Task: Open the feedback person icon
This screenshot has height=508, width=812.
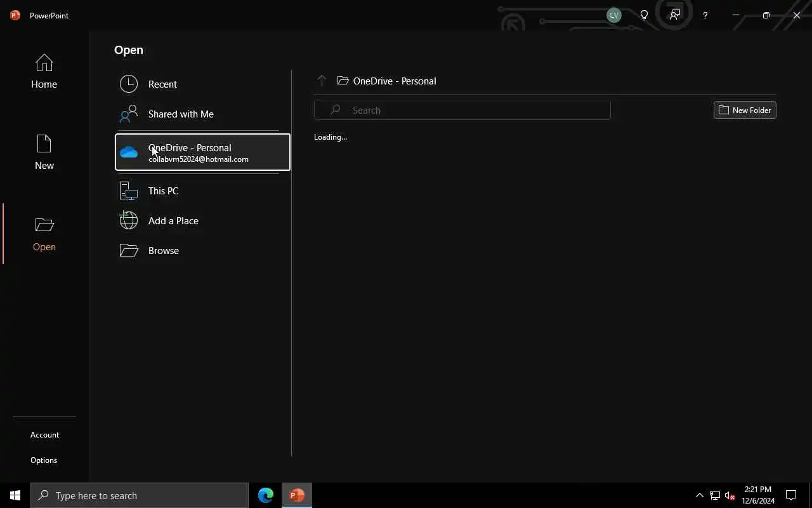Action: [x=674, y=15]
